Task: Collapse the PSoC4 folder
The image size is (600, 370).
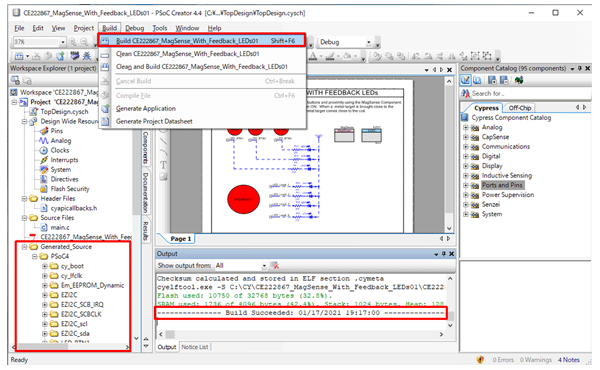Action: tap(34, 256)
